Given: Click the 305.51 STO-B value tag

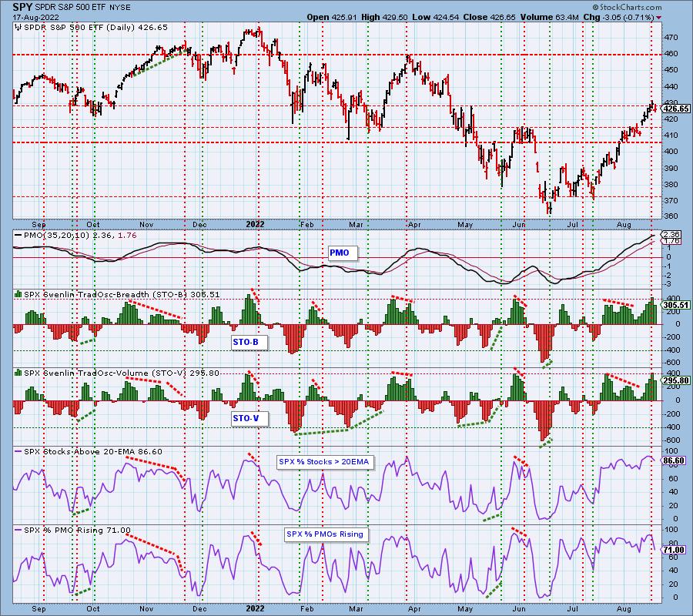Looking at the screenshot, I should coord(676,305).
